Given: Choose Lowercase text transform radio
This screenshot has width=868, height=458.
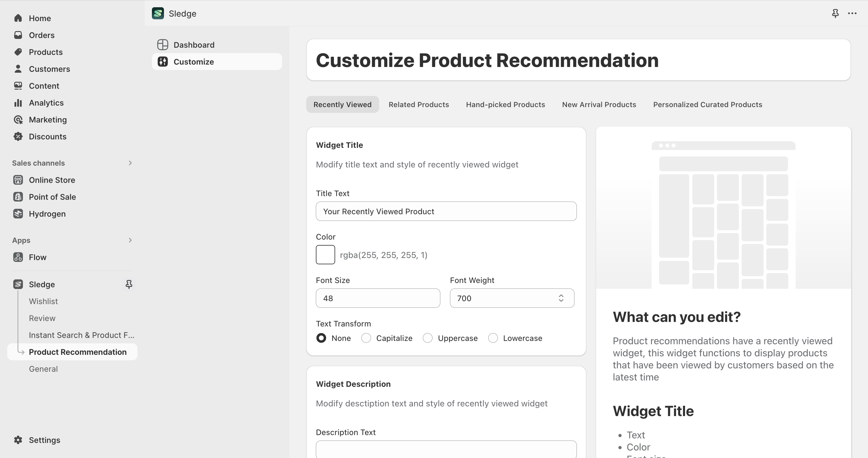Looking at the screenshot, I should point(493,338).
